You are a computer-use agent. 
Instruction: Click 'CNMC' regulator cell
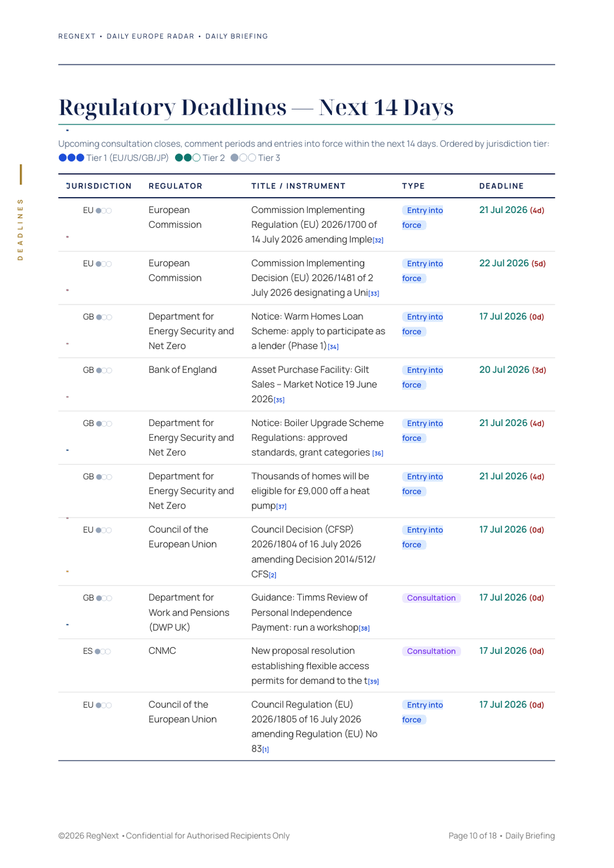(162, 651)
